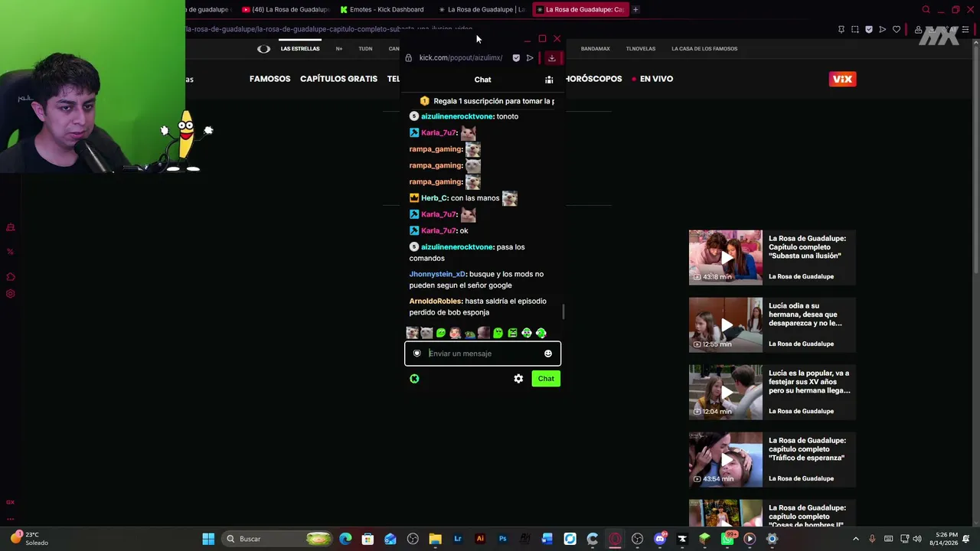
Task: Open the HORÓSCOPOS menu item
Action: coord(593,79)
